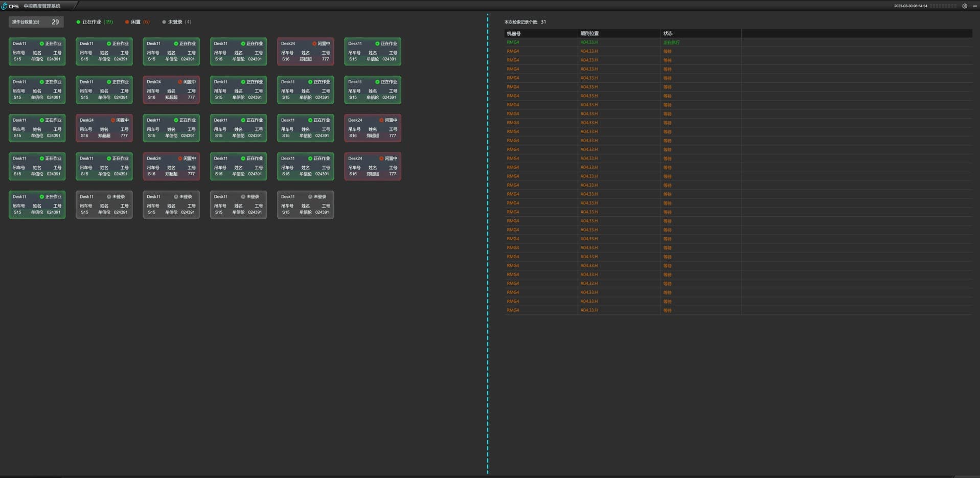Filter desks by 未登录 (4) status
Screen dimensions: 980x478
pos(177,22)
